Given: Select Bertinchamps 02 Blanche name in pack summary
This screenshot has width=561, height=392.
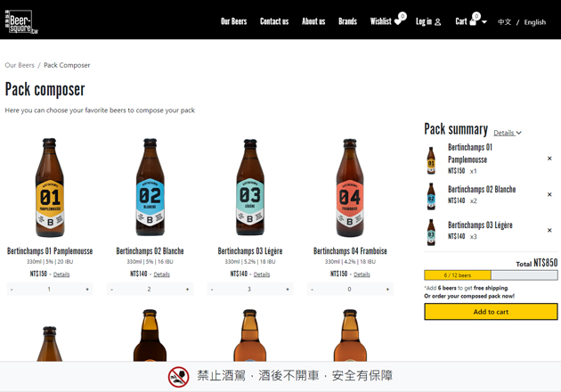Looking at the screenshot, I should [482, 190].
